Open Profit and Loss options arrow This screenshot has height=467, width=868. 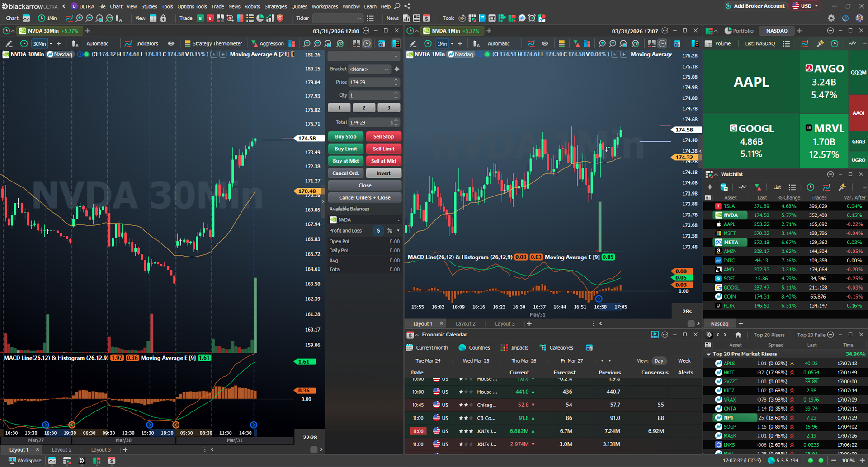(x=398, y=231)
